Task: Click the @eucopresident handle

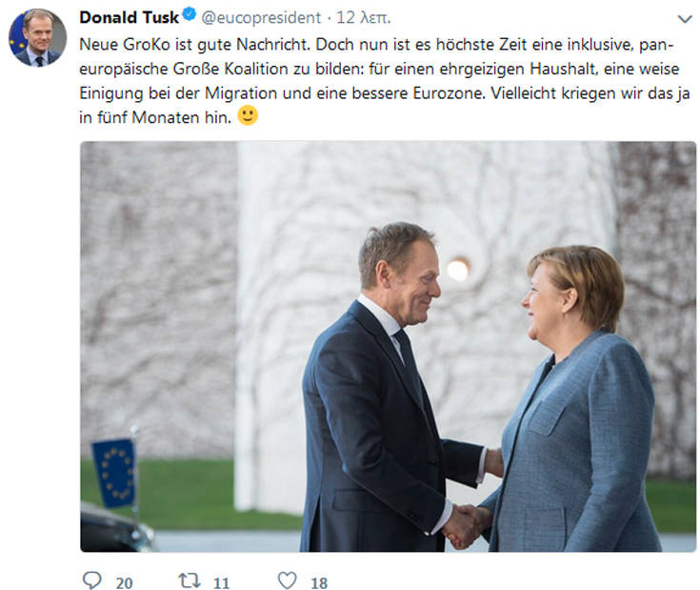Action: click(260, 18)
